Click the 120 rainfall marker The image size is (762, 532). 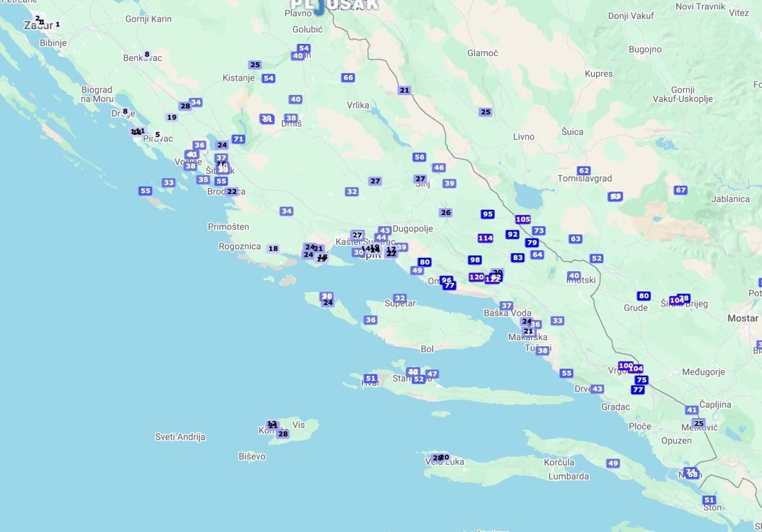[x=476, y=277]
